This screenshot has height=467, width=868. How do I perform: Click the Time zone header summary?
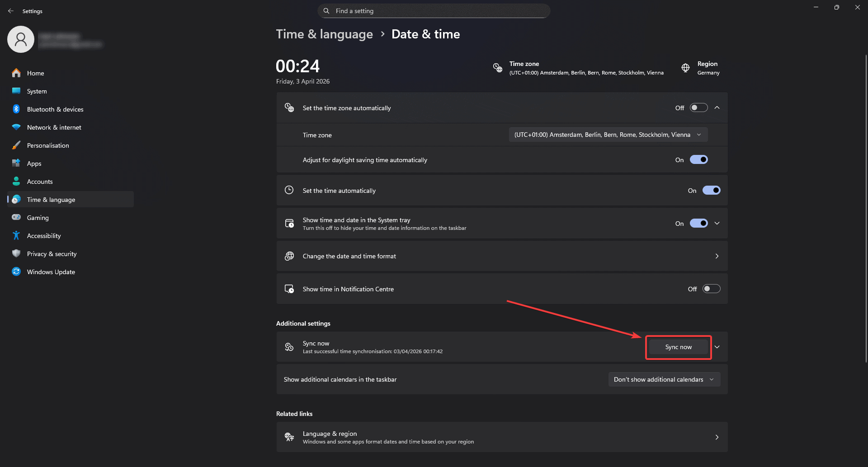579,68
